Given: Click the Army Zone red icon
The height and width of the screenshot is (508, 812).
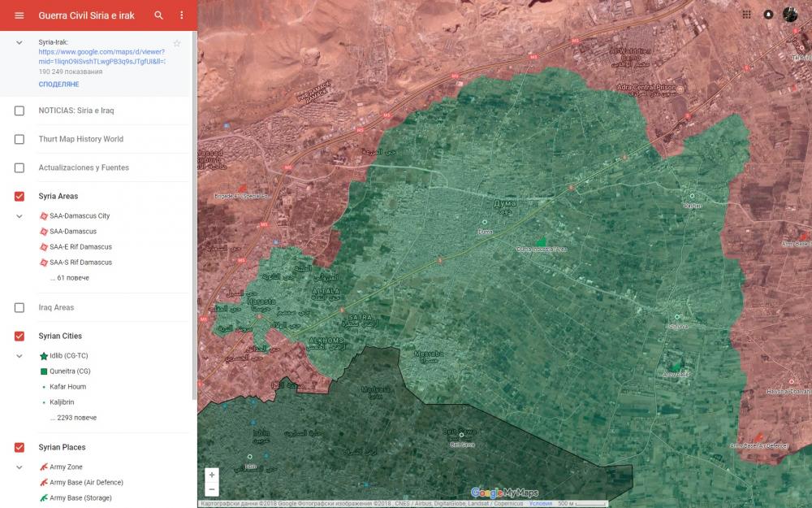Looking at the screenshot, I should 44,467.
